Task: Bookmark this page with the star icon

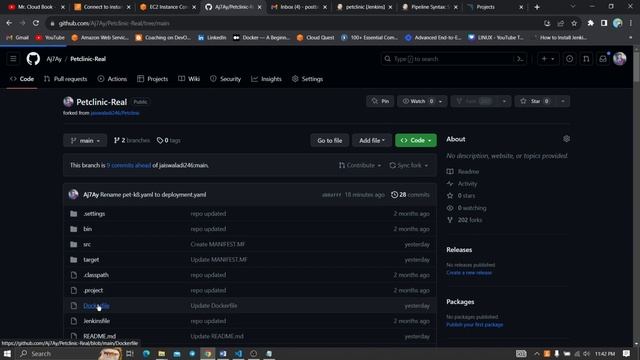Action: pyautogui.click(x=574, y=23)
